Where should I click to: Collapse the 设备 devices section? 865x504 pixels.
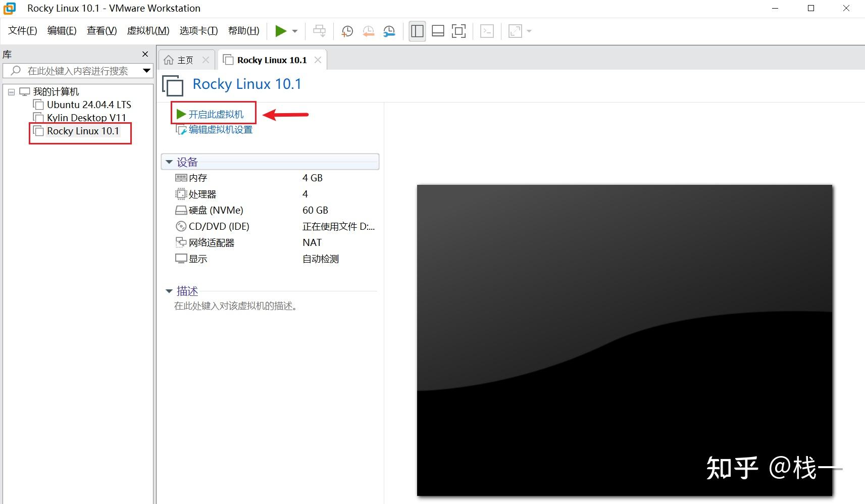coord(169,162)
